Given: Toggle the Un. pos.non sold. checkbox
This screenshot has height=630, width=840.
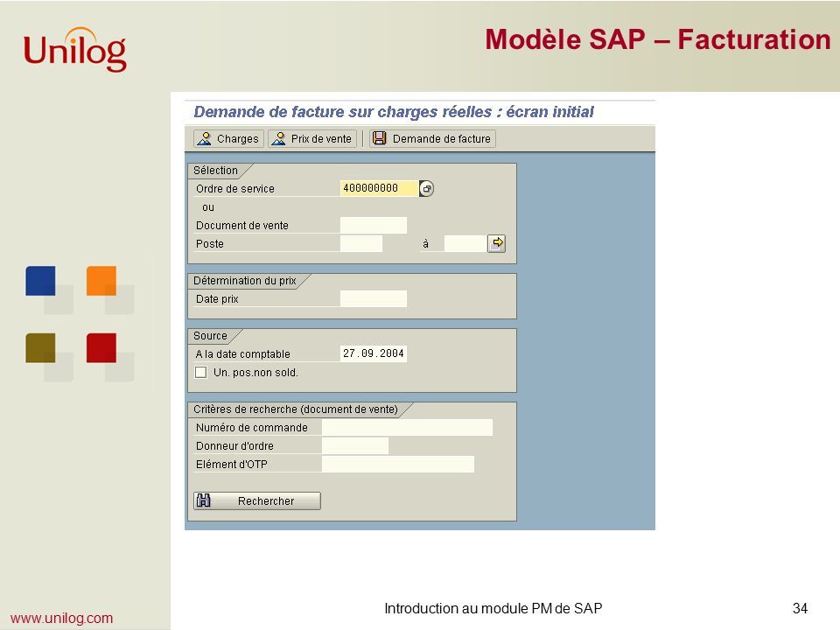Looking at the screenshot, I should pos(201,373).
